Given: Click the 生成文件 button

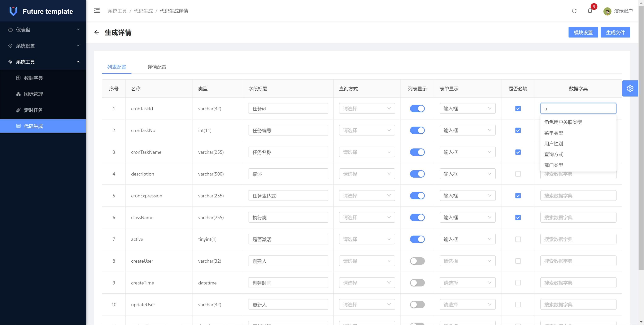Looking at the screenshot, I should point(615,32).
